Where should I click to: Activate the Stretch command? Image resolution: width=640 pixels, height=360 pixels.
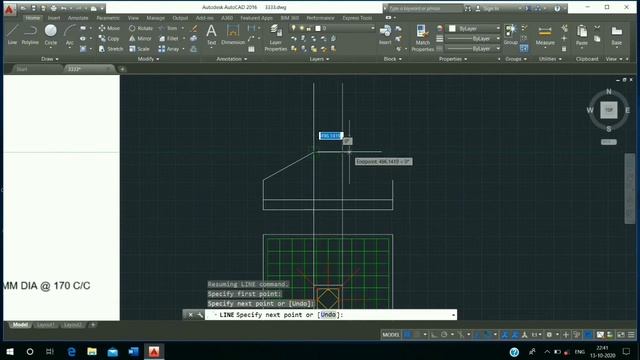[111, 49]
